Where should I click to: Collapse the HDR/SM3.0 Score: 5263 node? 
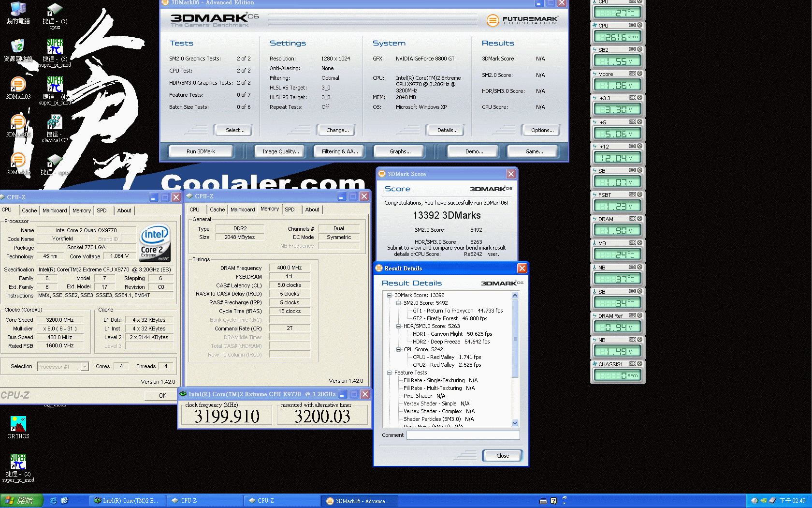click(x=398, y=326)
